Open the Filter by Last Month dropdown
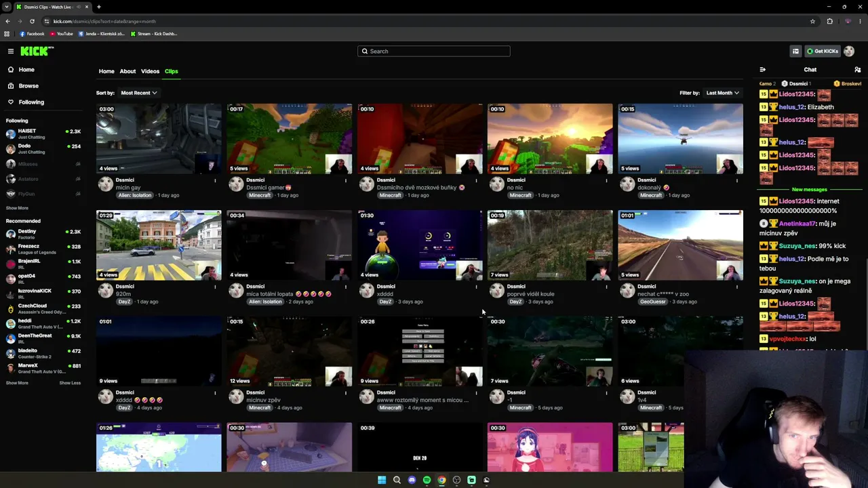This screenshot has height=488, width=868. (723, 93)
